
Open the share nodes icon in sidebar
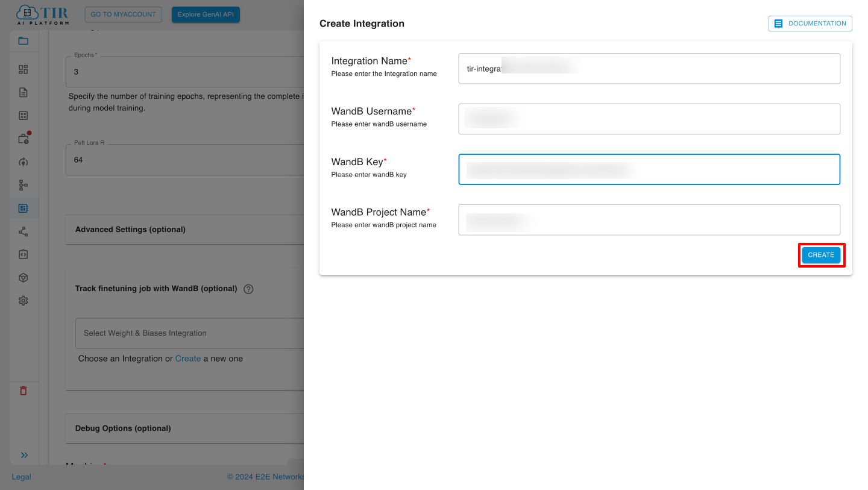pos(24,231)
